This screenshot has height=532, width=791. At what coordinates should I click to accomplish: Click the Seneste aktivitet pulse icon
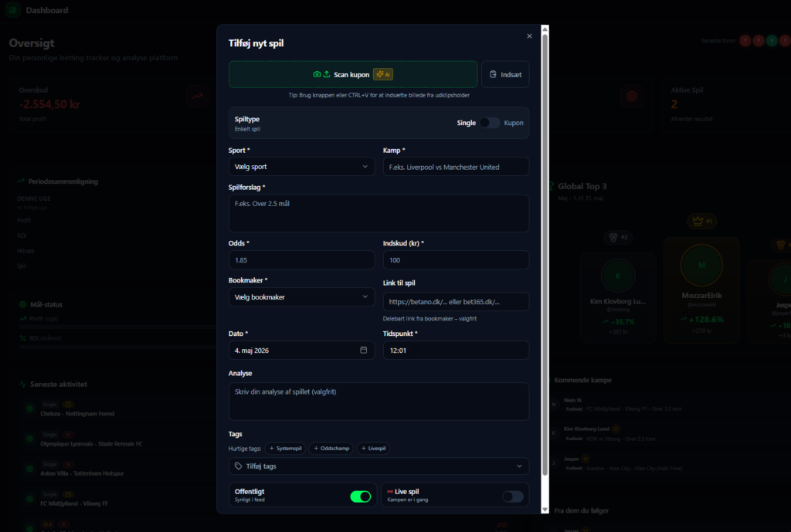(22, 385)
